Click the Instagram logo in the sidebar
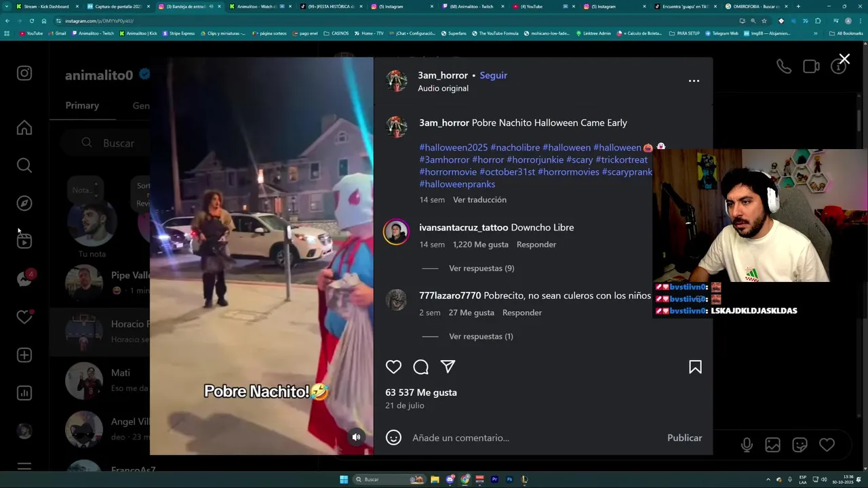Image resolution: width=868 pixels, height=488 pixels. click(24, 73)
